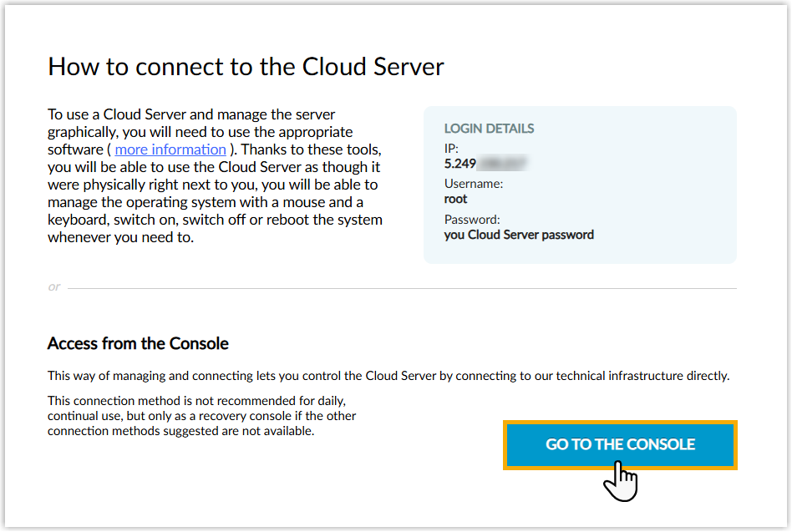This screenshot has width=792, height=532.
Task: Click the "Password:" field label
Action: (x=471, y=220)
